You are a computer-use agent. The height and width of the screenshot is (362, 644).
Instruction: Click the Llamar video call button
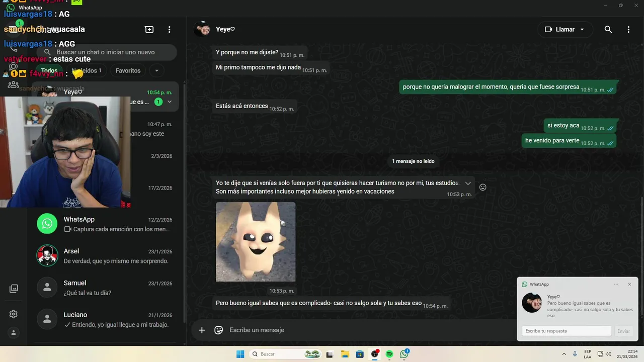click(x=559, y=30)
